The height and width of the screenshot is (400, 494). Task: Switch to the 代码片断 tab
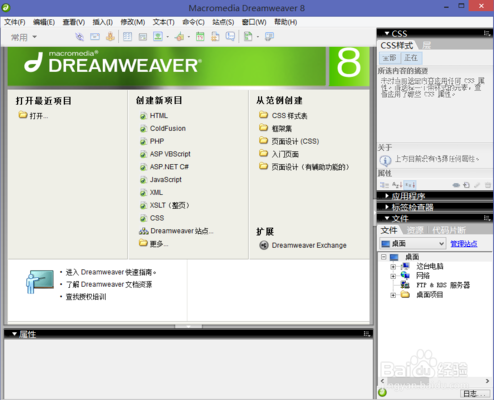[449, 230]
